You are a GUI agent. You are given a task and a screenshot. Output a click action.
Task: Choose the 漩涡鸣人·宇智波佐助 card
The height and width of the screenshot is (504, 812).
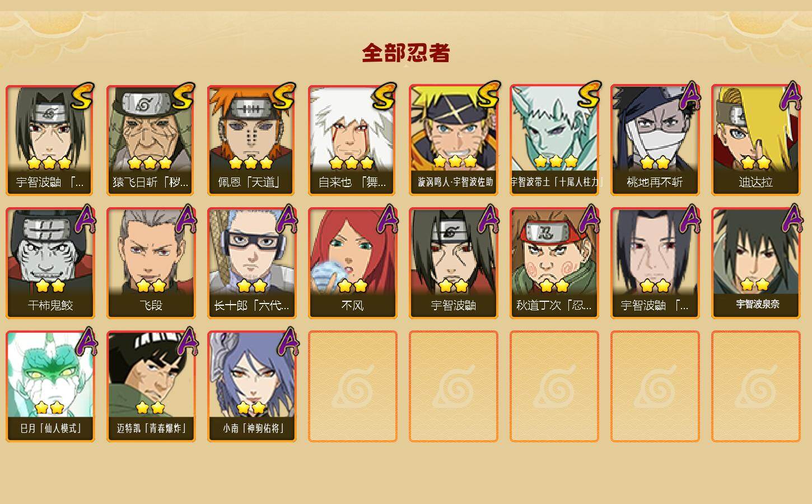tap(453, 140)
